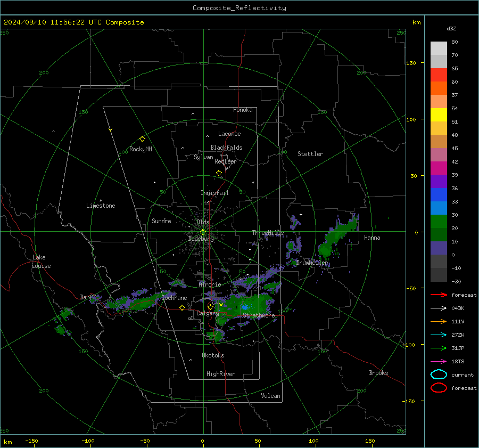The width and height of the screenshot is (479, 448).
Task: Click the blue high-reflectivity cell near Strathmore
Action: tap(245, 307)
